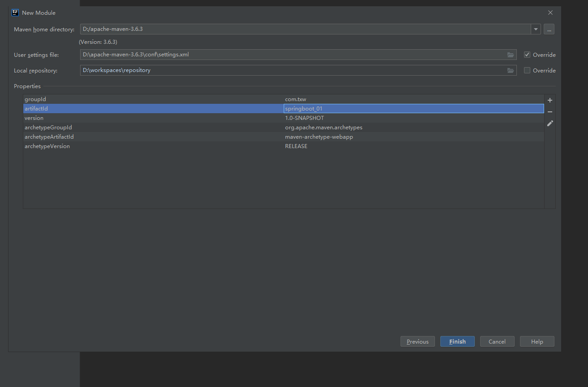
Task: Select the groupId property row
Action: [x=284, y=99]
